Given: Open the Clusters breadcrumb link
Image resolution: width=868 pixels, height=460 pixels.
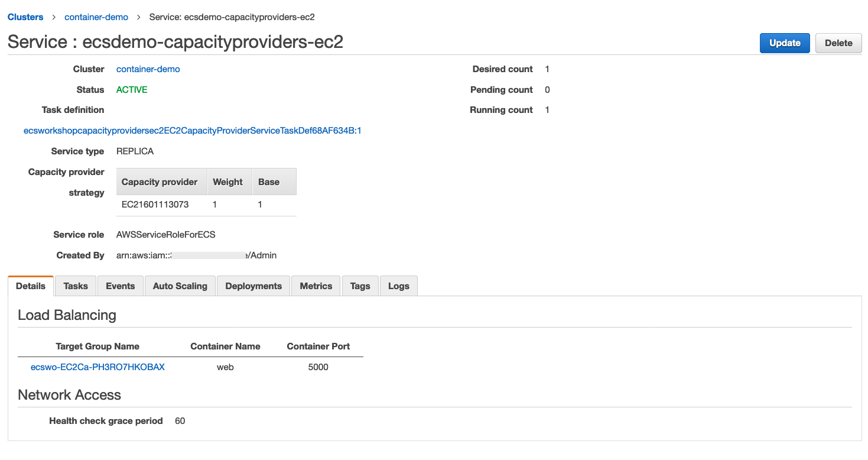Looking at the screenshot, I should click(x=25, y=17).
